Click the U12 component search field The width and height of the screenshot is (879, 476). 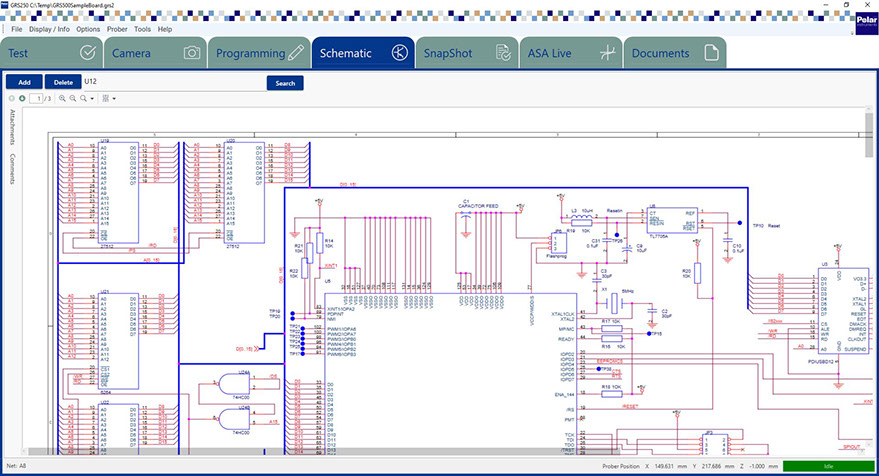tap(170, 82)
